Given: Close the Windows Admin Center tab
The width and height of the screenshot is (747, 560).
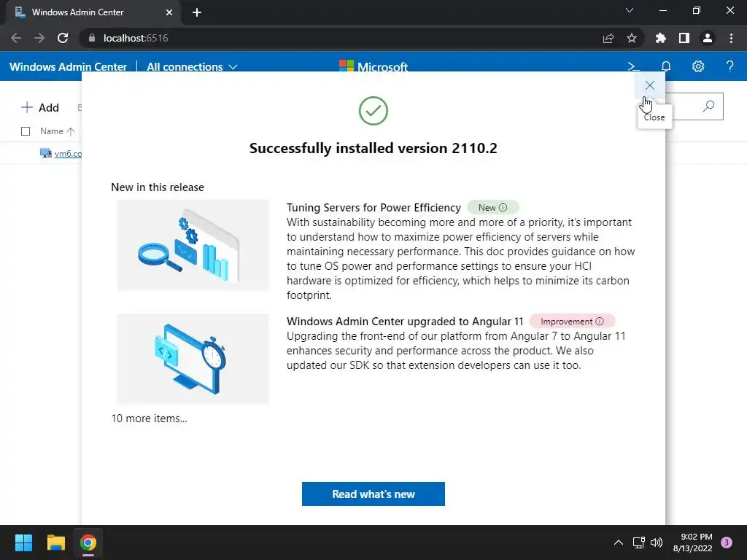Looking at the screenshot, I should [169, 12].
